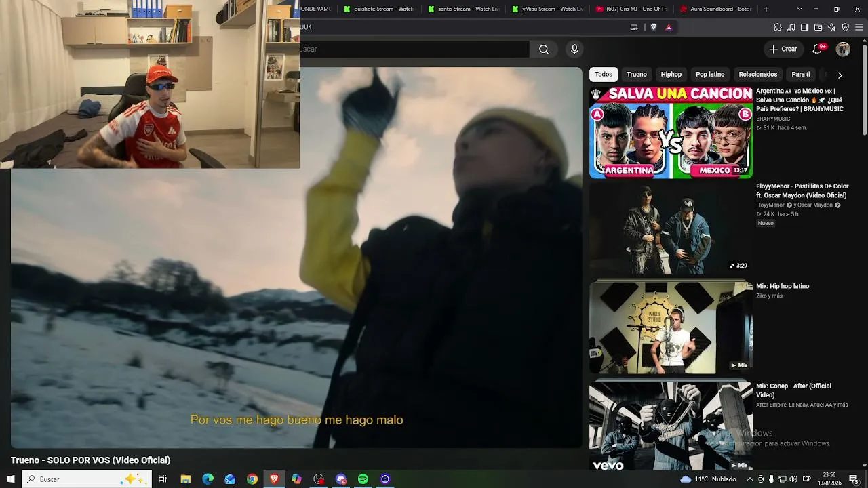Viewport: 868px width, 488px height.
Task: Click the Brave VPN shield icon
Action: (x=846, y=27)
